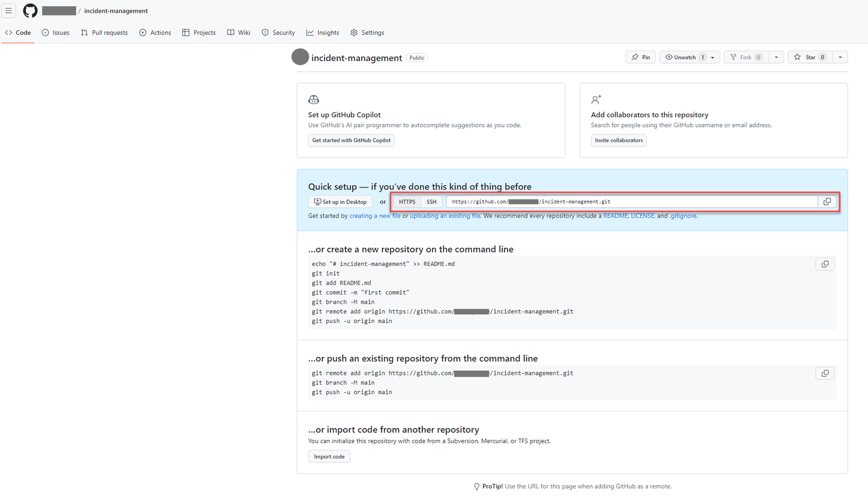Click Add collaborators to this repository heading

click(650, 115)
